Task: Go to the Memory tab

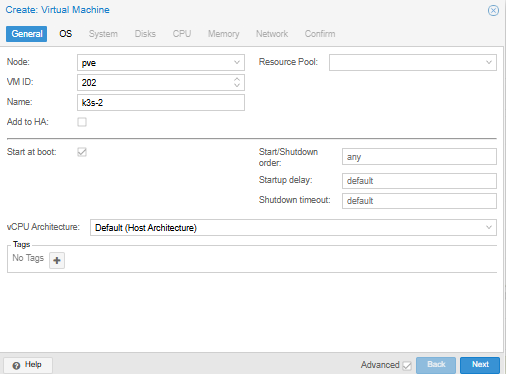Action: 224,34
